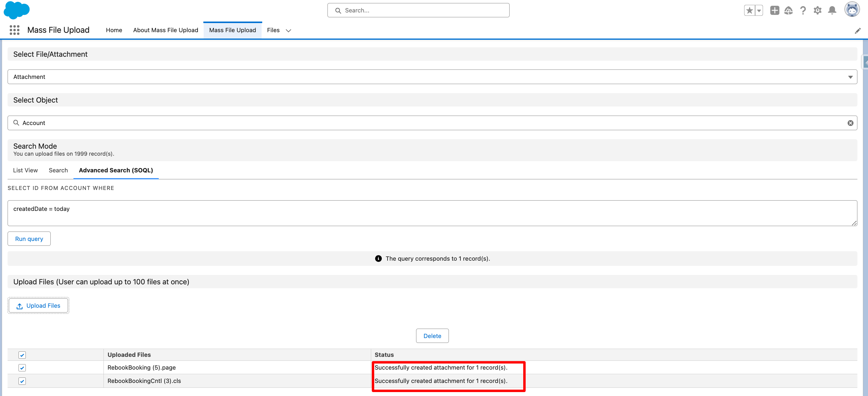This screenshot has width=868, height=396.
Task: Expand the Files tab chevron menu
Action: (288, 30)
